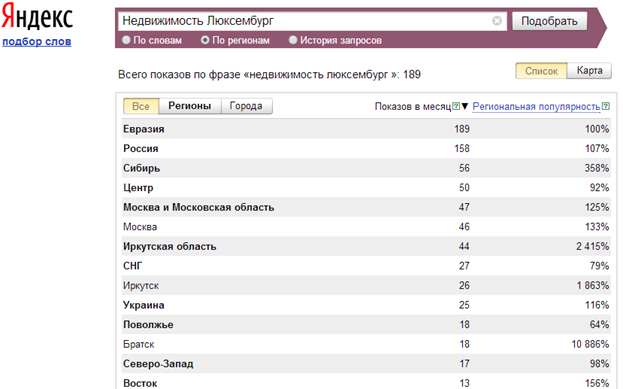
Task: Open help icon next to Региональная популярность
Action: pyautogui.click(x=606, y=106)
